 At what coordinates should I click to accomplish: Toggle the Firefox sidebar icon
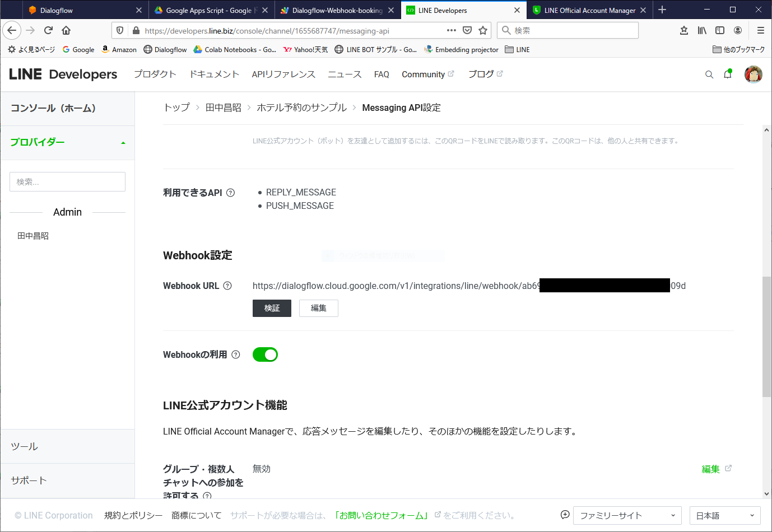(x=720, y=30)
